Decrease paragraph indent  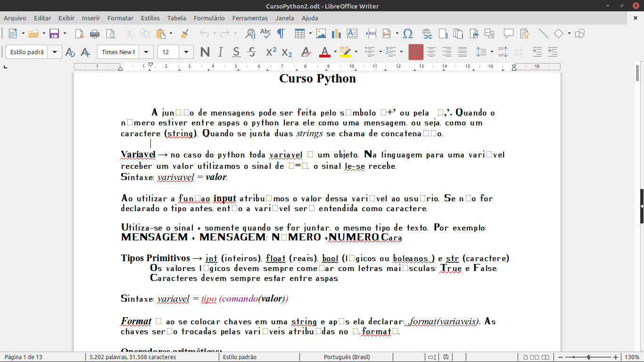click(x=553, y=52)
